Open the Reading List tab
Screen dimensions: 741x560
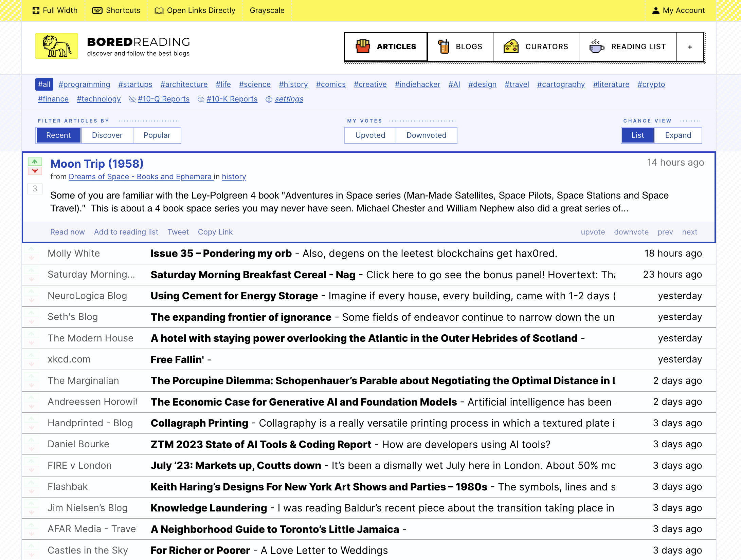tap(628, 47)
